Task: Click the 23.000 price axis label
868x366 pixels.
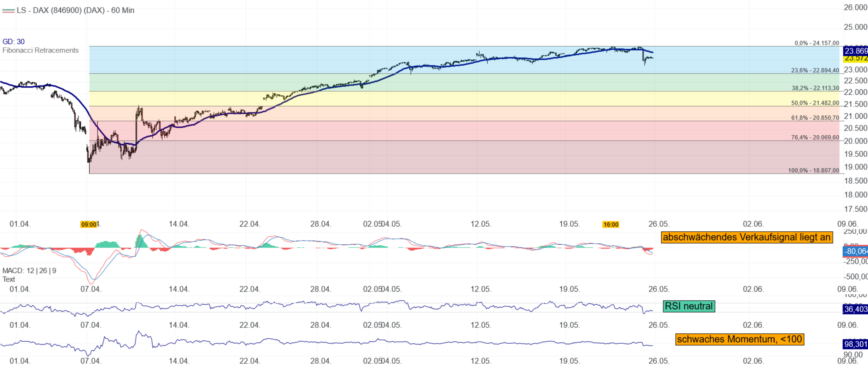Action: 856,69
